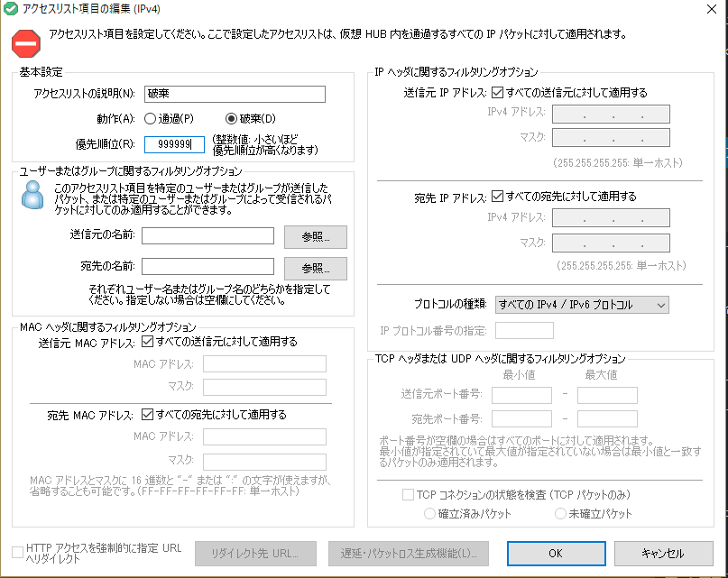
Task: Close the dialog with the X button
Action: [706, 10]
